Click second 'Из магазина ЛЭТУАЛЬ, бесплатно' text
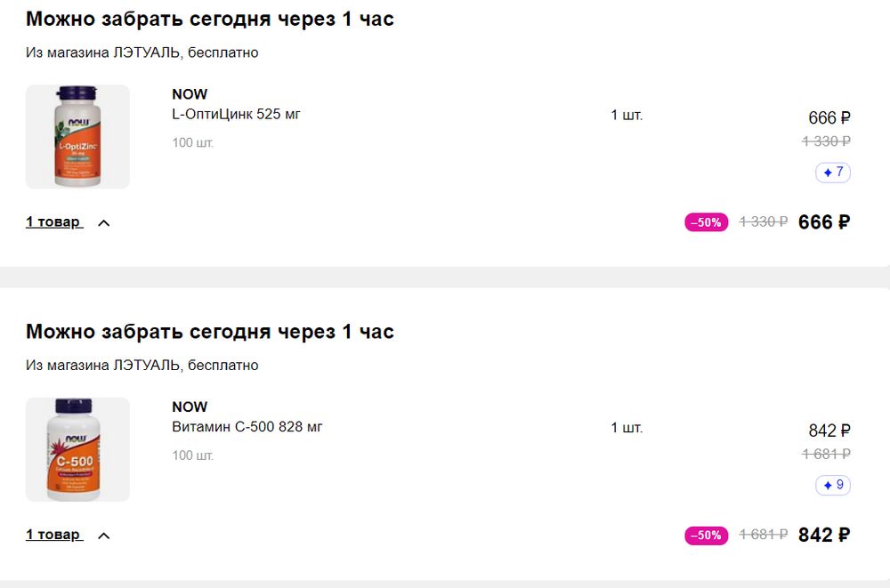This screenshot has height=588, width=890. [142, 366]
